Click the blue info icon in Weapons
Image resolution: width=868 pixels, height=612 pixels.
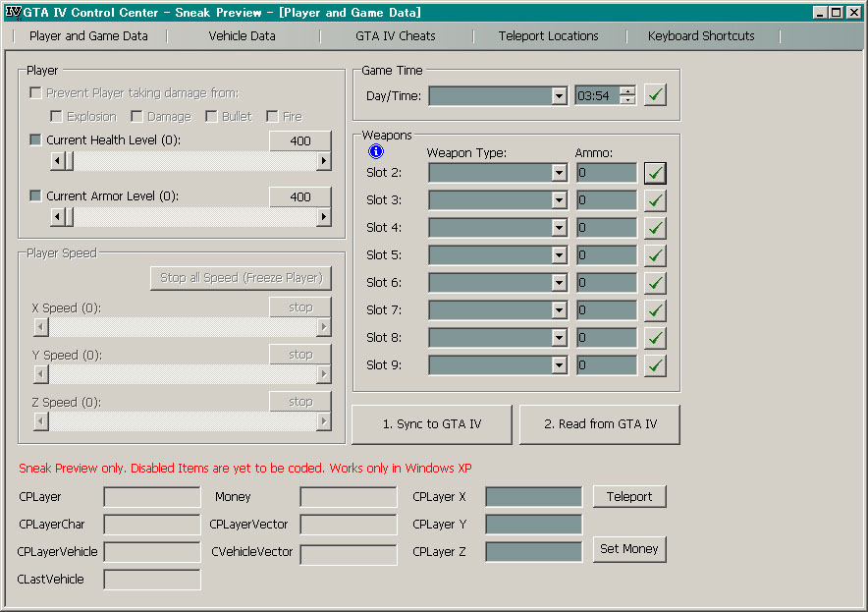376,151
